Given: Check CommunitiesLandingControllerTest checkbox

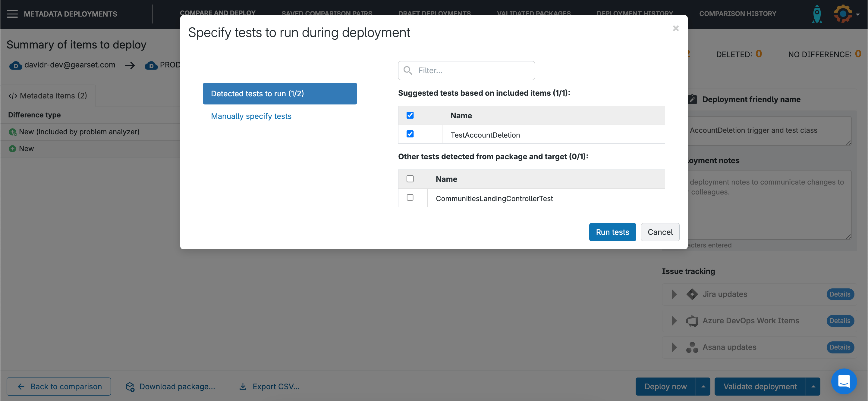Looking at the screenshot, I should pos(410,197).
